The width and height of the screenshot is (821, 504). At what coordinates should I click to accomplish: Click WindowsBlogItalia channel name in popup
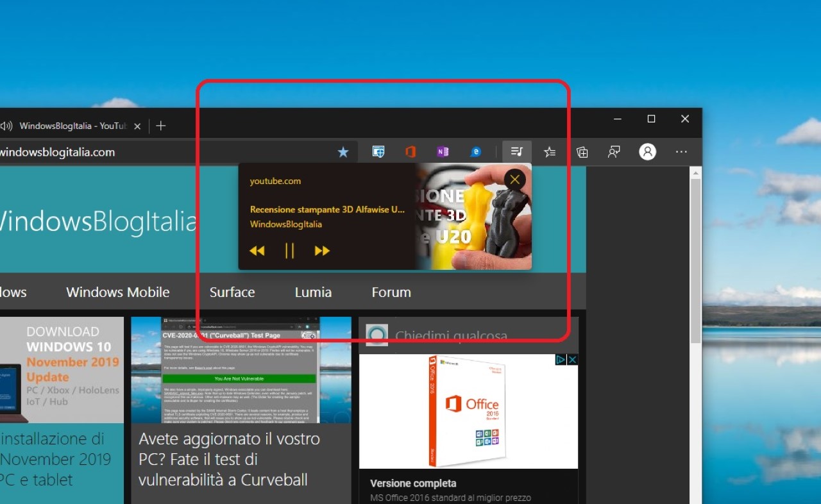pyautogui.click(x=286, y=224)
